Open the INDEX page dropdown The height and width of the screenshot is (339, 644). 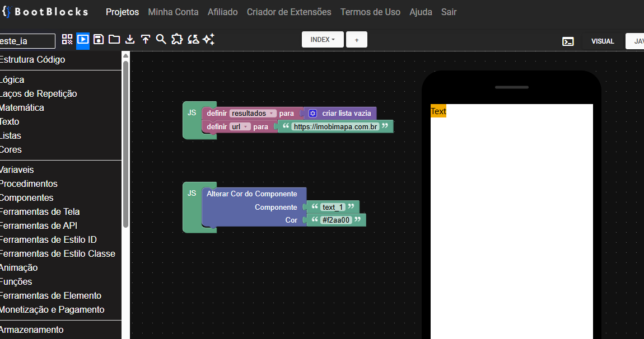(323, 39)
